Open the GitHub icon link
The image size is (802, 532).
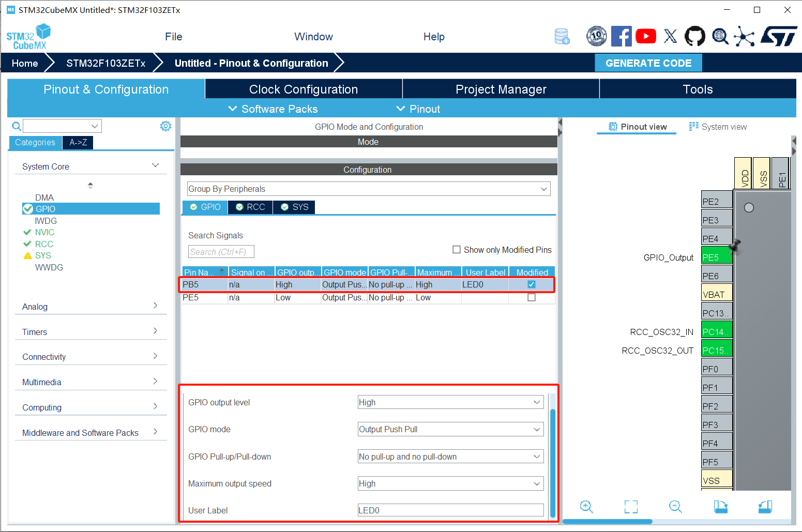[x=695, y=36]
